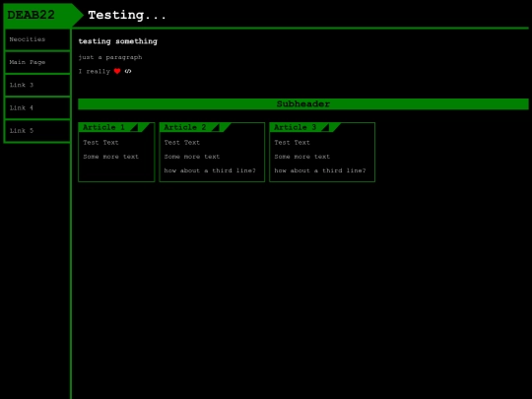Click 'how about a third line?' in Article 3
Image resolution: width=532 pixels, height=399 pixels.
320,170
